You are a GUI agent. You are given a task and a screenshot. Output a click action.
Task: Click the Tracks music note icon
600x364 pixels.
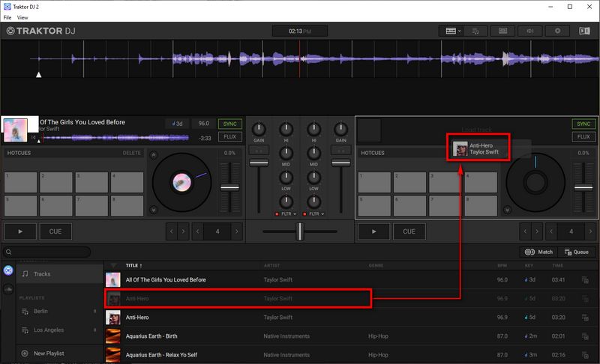[25, 274]
